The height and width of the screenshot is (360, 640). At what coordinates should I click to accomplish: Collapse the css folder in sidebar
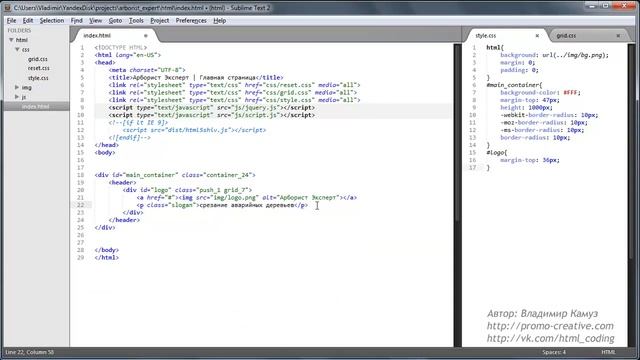point(17,49)
